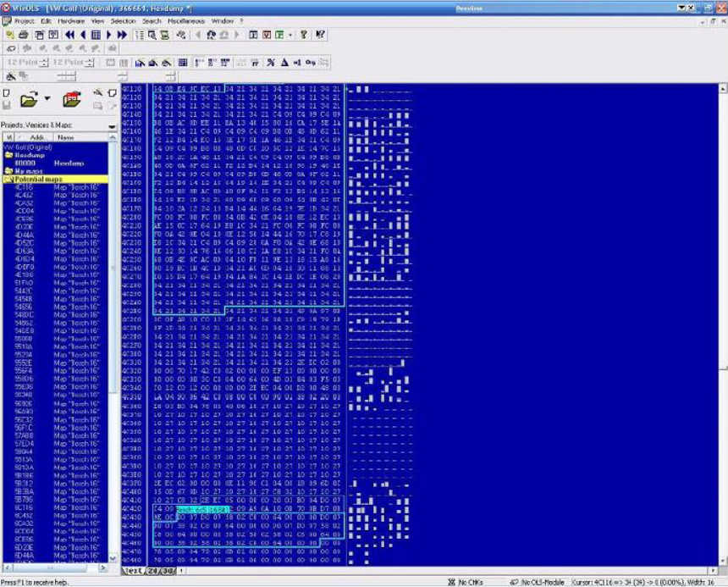The height and width of the screenshot is (587, 728).
Task: Click the VW Golf (Original) project row
Action: [x=55, y=147]
